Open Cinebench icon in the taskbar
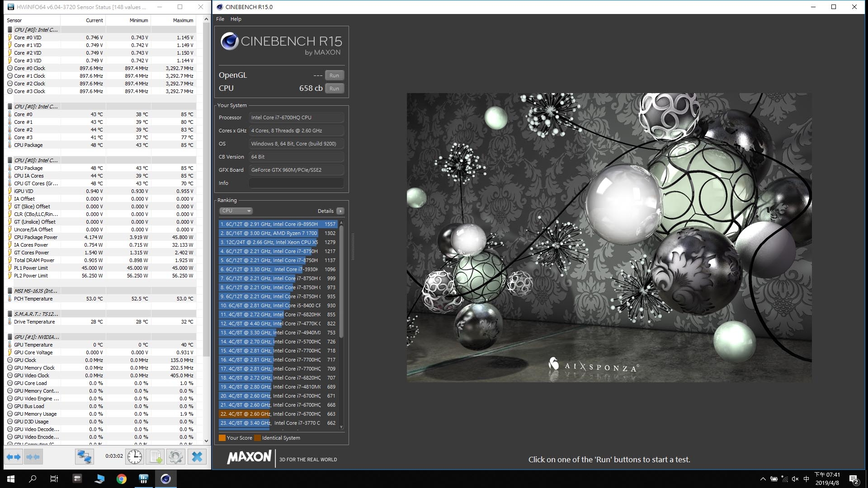The height and width of the screenshot is (488, 868). point(165,479)
